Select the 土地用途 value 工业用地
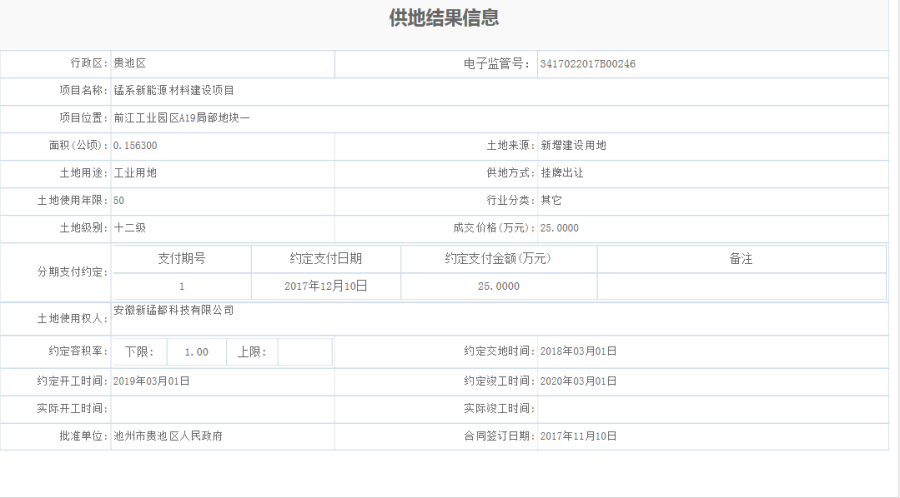 pyautogui.click(x=135, y=173)
